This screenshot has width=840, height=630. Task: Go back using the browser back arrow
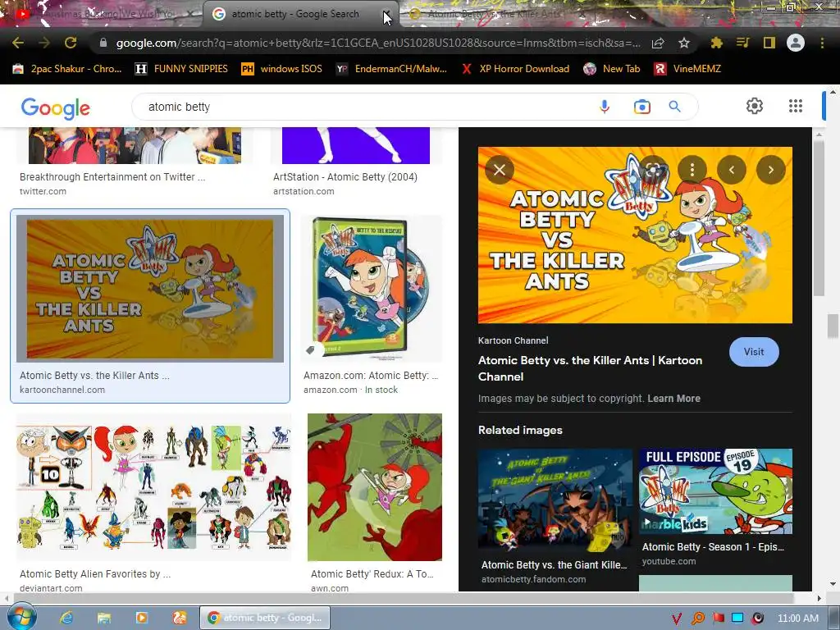[x=18, y=43]
